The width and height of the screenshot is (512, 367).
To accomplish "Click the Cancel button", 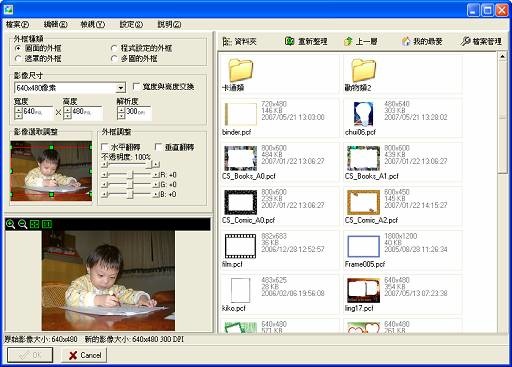I will pos(84,355).
